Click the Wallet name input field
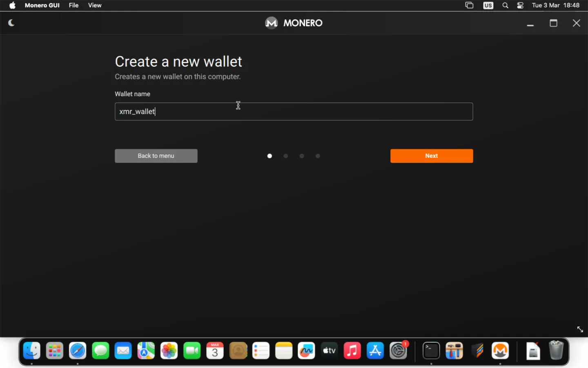This screenshot has height=368, width=588. [294, 112]
